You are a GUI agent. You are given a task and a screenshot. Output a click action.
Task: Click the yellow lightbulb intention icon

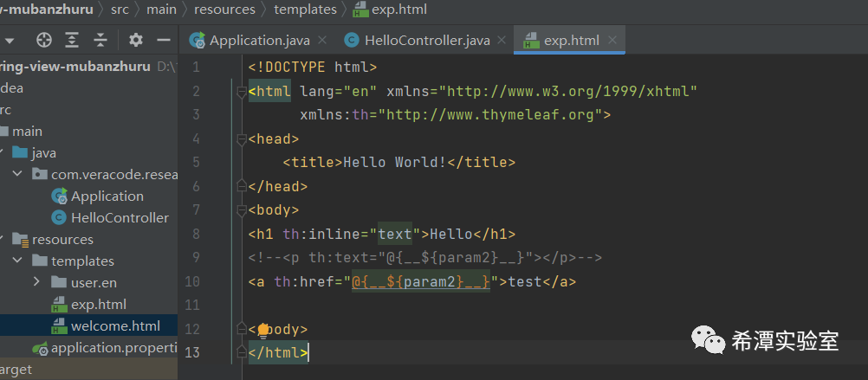263,329
